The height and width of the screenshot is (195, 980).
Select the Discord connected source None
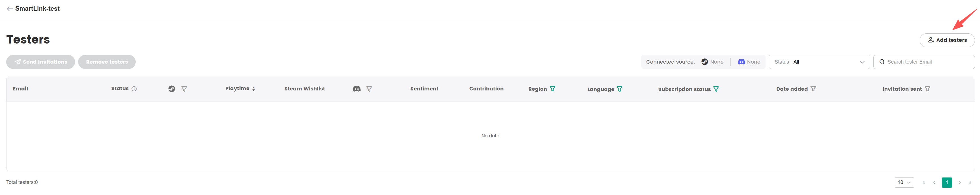coord(749,62)
